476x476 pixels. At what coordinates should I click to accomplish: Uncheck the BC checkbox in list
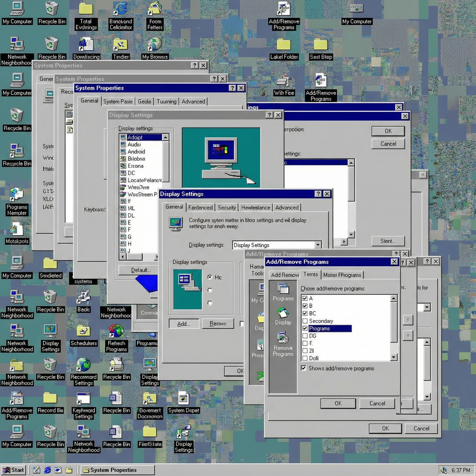coord(305,313)
